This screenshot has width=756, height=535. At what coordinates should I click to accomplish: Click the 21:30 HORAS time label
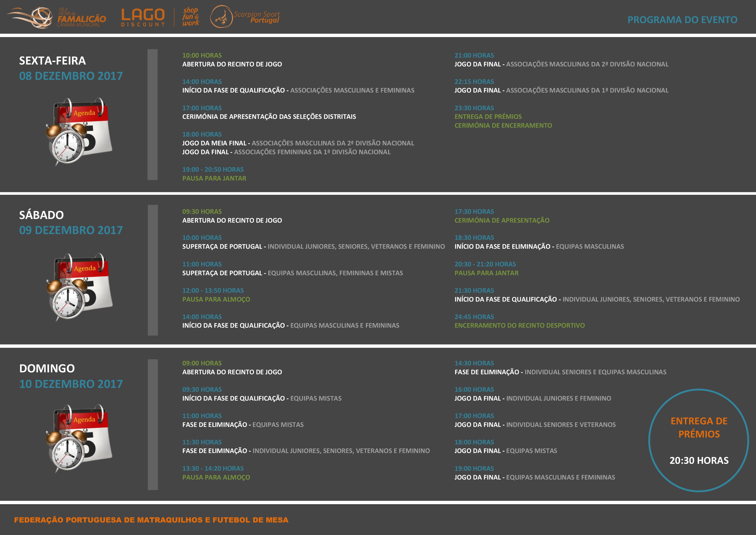(x=474, y=291)
